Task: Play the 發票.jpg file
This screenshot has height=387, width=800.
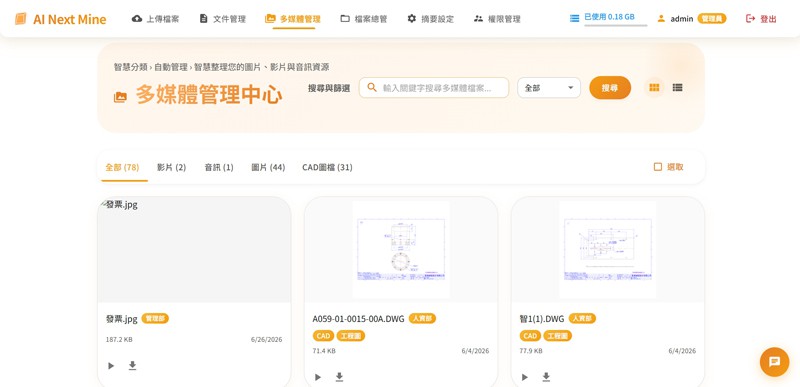Action: [111, 366]
